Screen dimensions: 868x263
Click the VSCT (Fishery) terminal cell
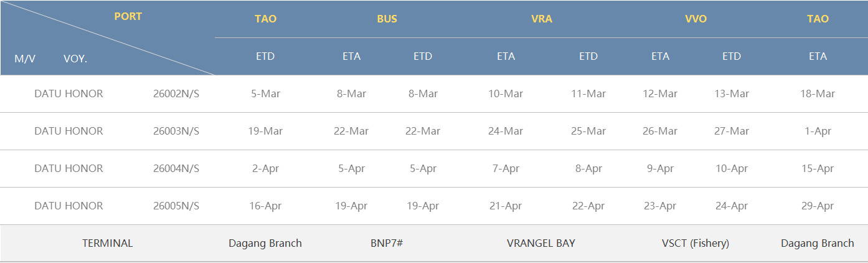(x=696, y=243)
